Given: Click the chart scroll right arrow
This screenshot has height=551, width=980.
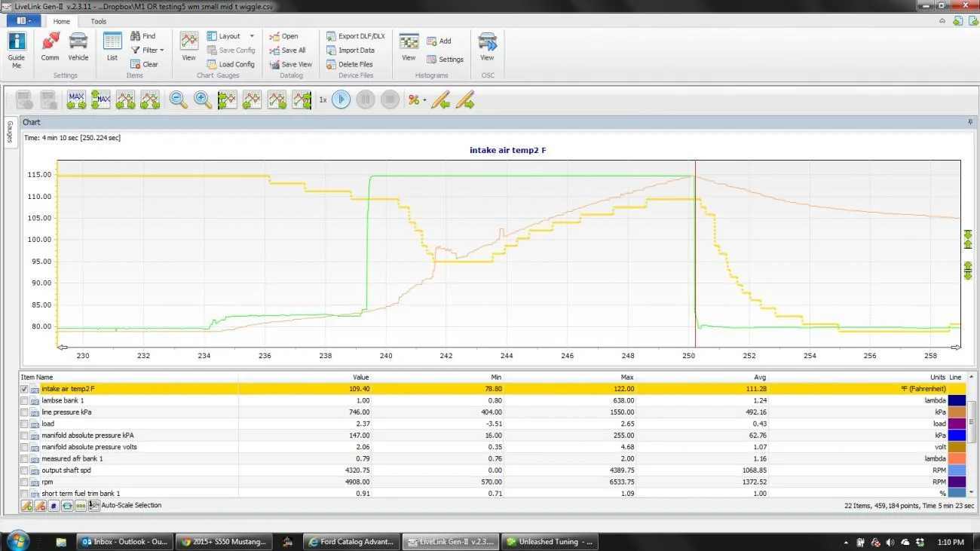Looking at the screenshot, I should (x=956, y=347).
